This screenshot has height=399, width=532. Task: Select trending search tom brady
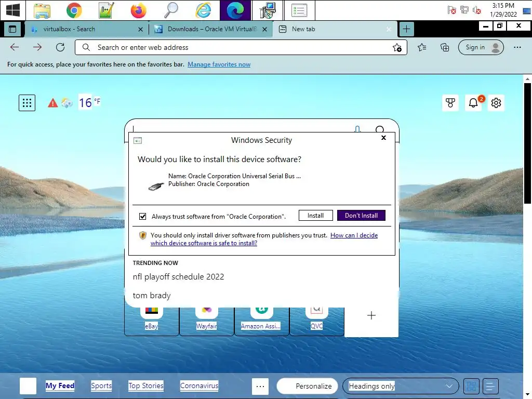[152, 296]
